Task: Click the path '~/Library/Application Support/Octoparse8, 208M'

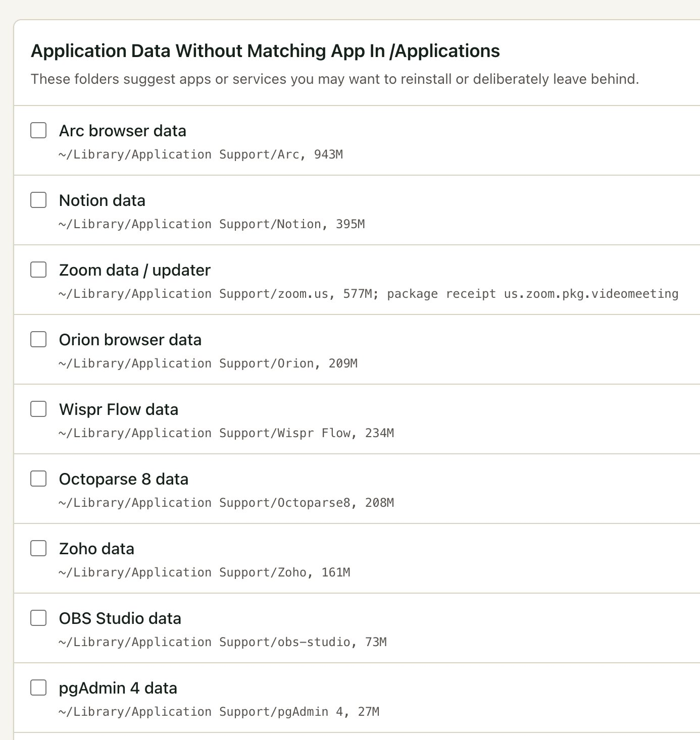Action: 226,503
